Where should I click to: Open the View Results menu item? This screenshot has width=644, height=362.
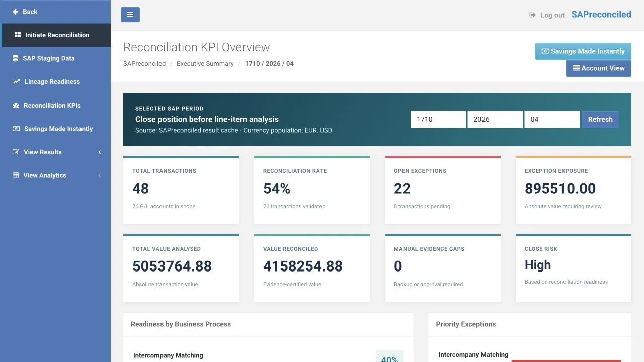point(55,152)
